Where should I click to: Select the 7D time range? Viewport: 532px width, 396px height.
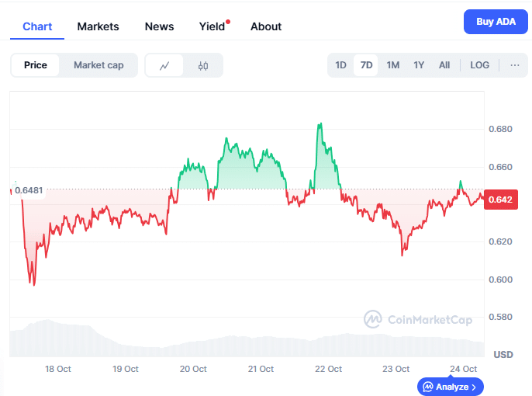367,65
